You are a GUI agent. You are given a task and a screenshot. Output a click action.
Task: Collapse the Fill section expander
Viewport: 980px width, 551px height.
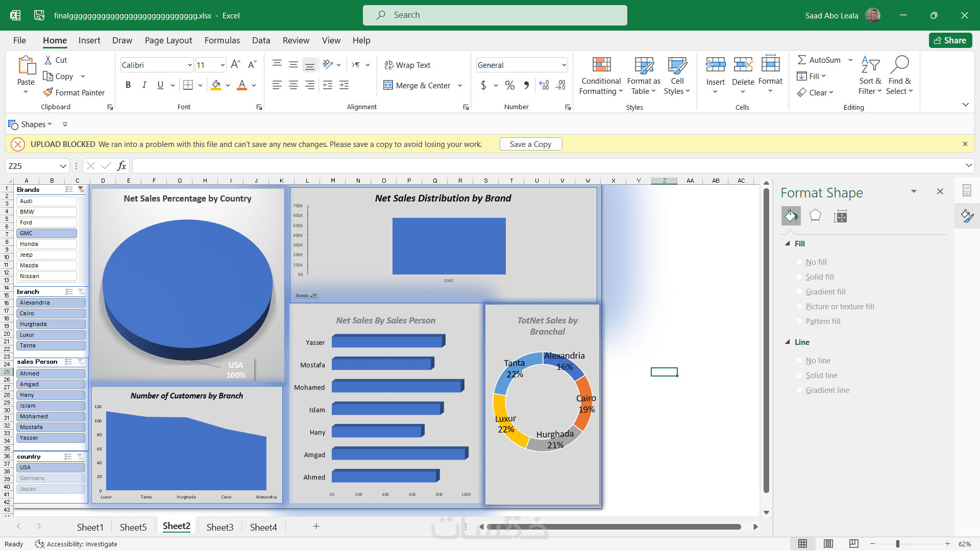pyautogui.click(x=788, y=244)
